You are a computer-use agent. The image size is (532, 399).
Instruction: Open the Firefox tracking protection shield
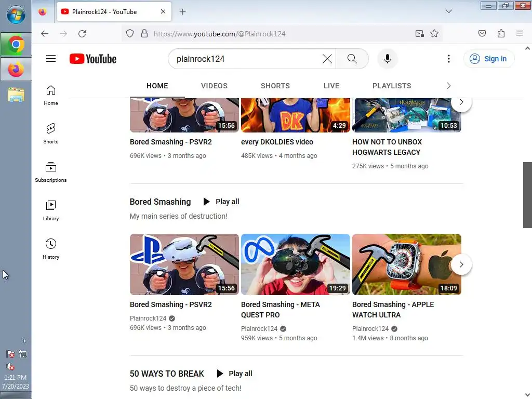130,34
